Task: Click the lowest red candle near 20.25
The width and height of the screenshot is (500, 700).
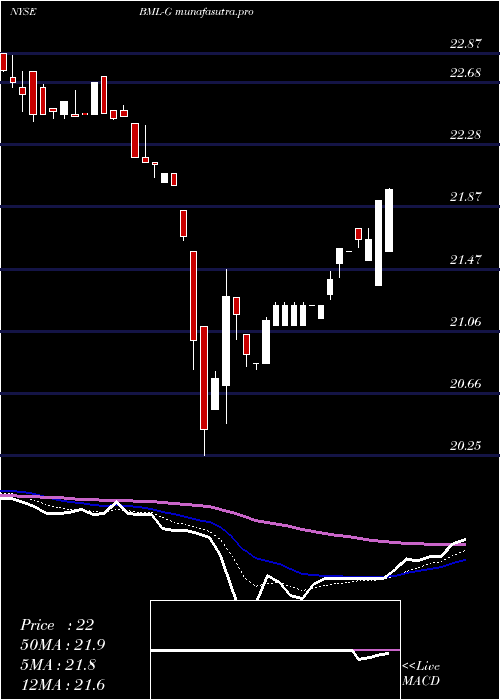Action: [204, 378]
